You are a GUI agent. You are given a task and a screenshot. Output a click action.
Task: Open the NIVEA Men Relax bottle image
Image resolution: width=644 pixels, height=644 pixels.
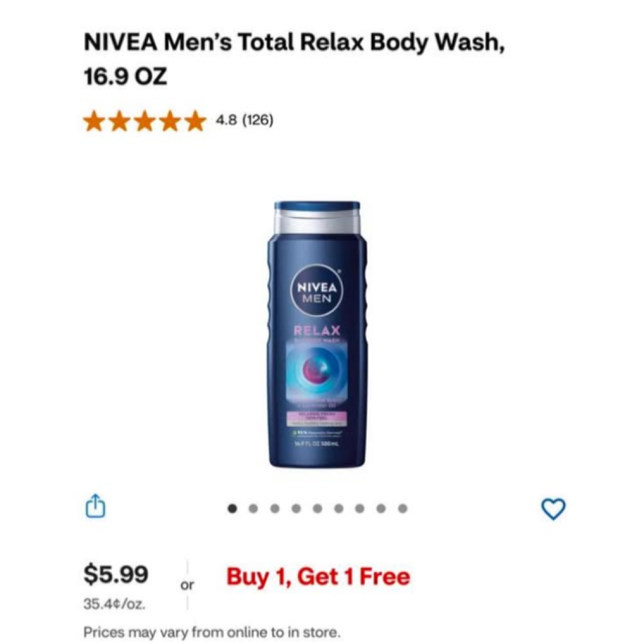click(x=317, y=334)
